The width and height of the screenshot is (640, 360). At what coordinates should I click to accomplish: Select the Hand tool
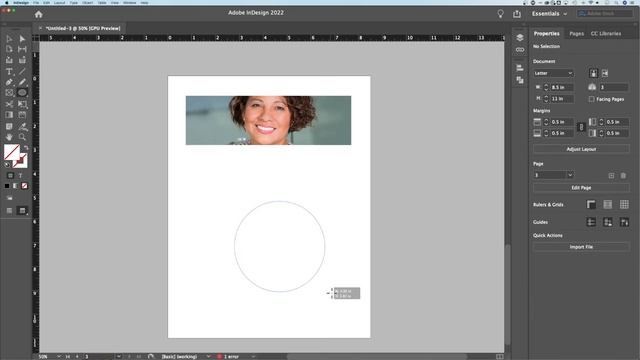pos(9,137)
